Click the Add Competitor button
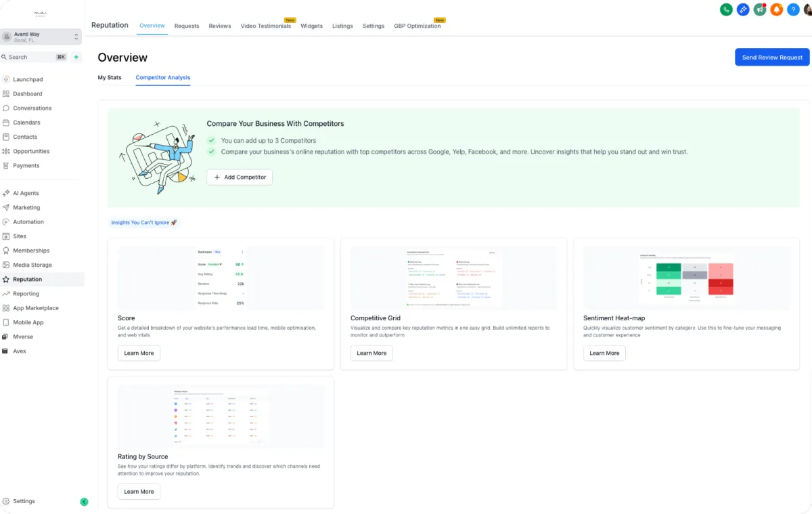Screen dimensions: 812x514 (x=240, y=177)
